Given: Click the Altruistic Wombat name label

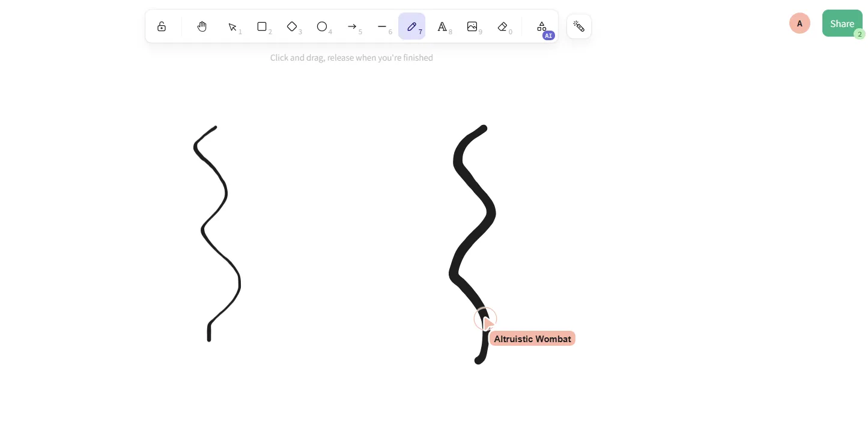Looking at the screenshot, I should [532, 339].
